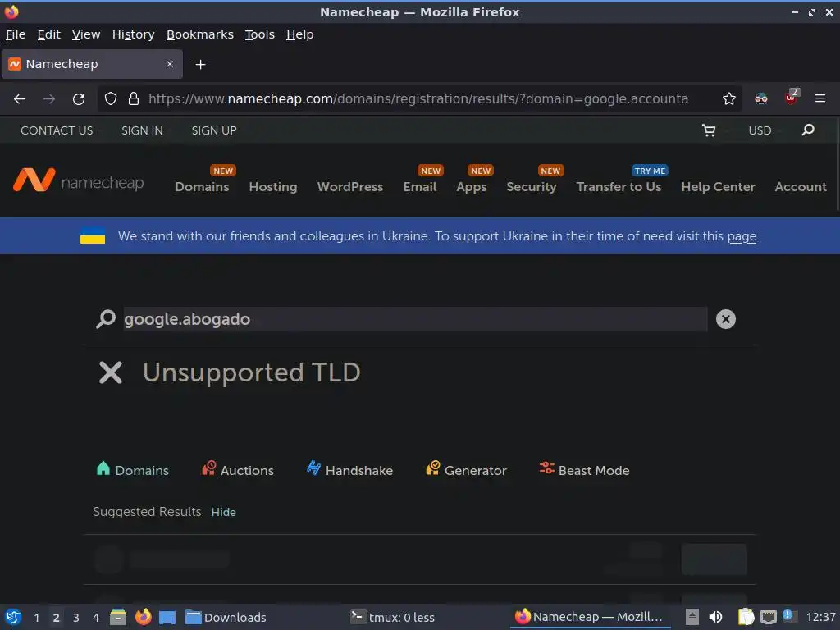Switch to the Handshake tab
Image resolution: width=840 pixels, height=630 pixels.
point(349,470)
